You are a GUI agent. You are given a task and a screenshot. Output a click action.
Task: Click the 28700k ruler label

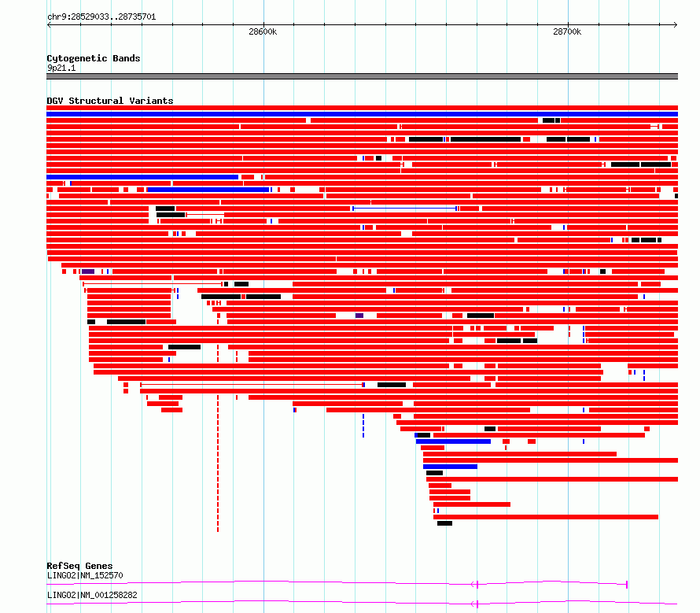coord(567,31)
